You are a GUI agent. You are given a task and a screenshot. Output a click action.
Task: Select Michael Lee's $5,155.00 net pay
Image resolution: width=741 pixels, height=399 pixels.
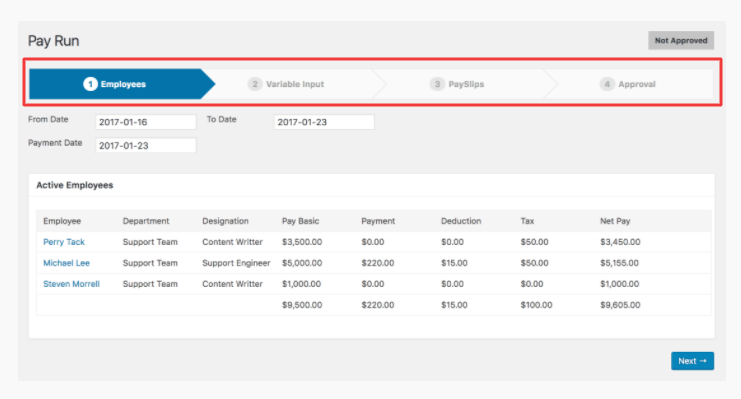(x=620, y=263)
